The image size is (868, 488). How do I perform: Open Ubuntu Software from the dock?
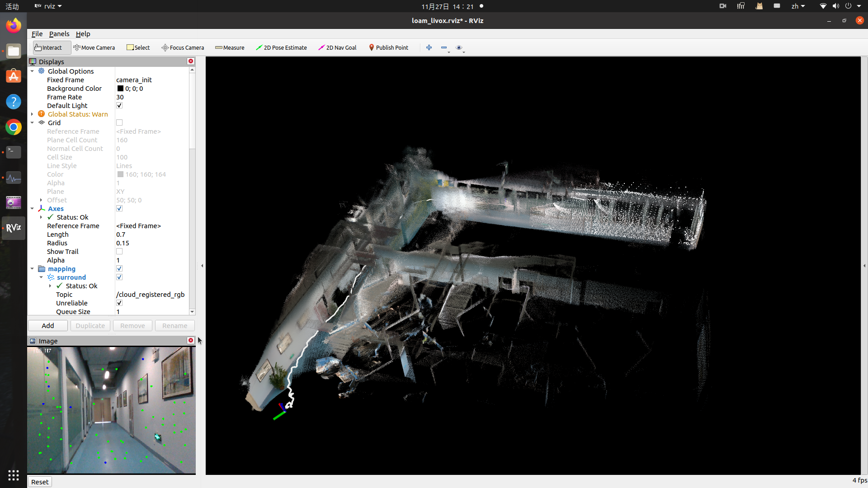click(x=14, y=76)
